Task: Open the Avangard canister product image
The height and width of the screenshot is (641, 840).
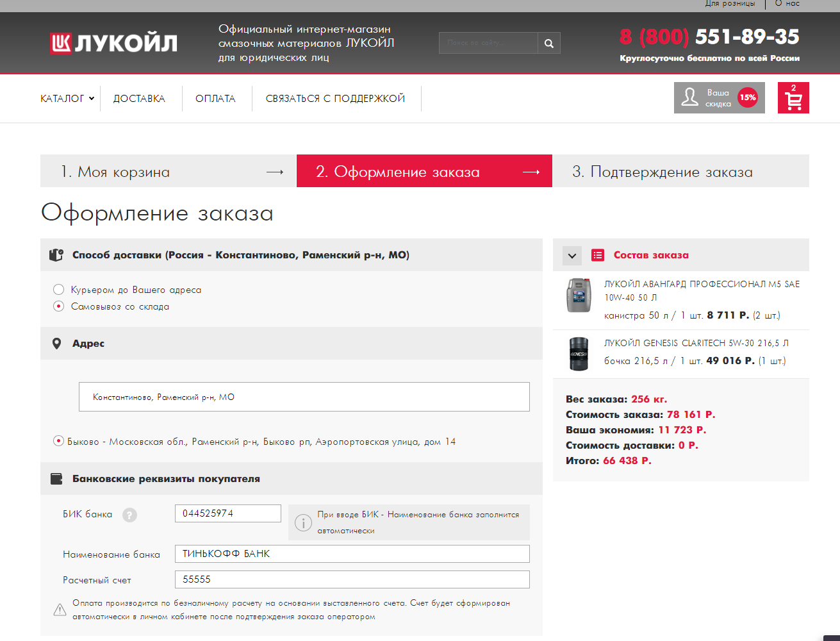Action: [579, 296]
